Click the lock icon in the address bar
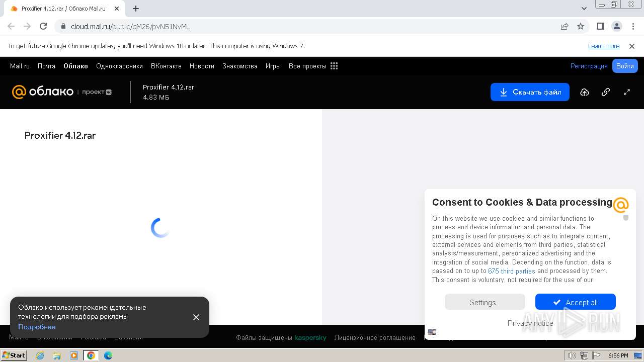This screenshot has width=644, height=362. point(63,27)
